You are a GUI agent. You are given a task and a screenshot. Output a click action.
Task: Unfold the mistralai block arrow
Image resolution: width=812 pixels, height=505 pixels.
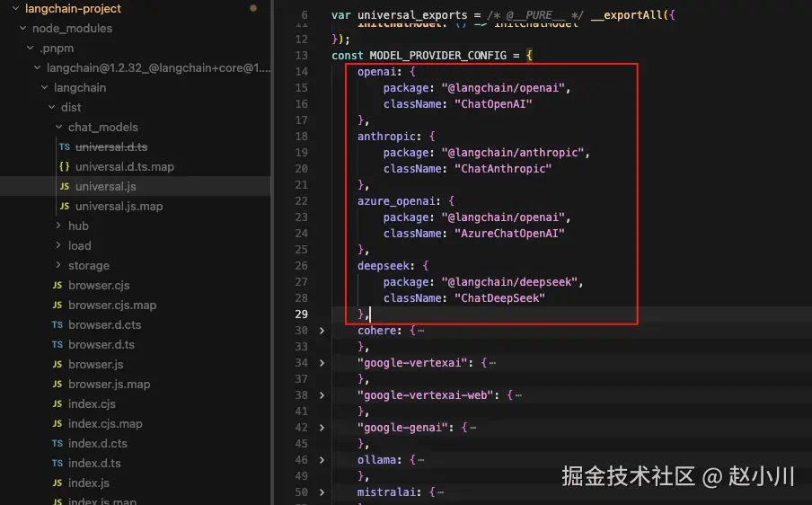[x=322, y=492]
